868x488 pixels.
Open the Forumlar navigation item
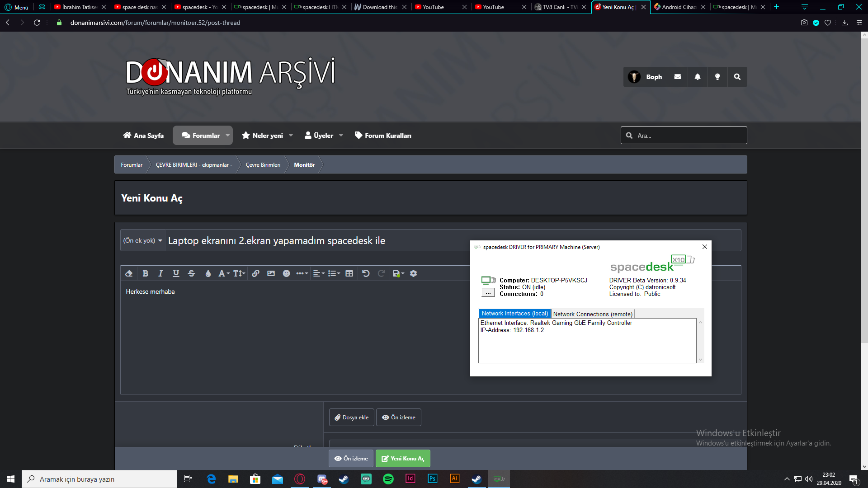point(200,136)
